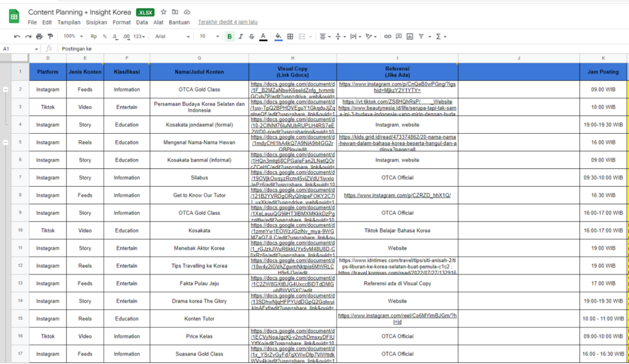The width and height of the screenshot is (629, 364).
Task: Select the cell 'Tiktok Belajar Bahasa Korea'
Action: (x=397, y=231)
